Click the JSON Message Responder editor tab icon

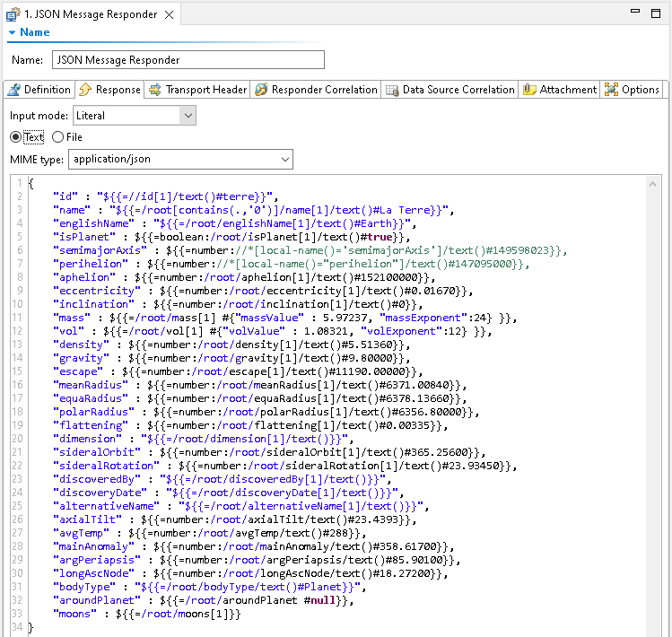(x=13, y=14)
